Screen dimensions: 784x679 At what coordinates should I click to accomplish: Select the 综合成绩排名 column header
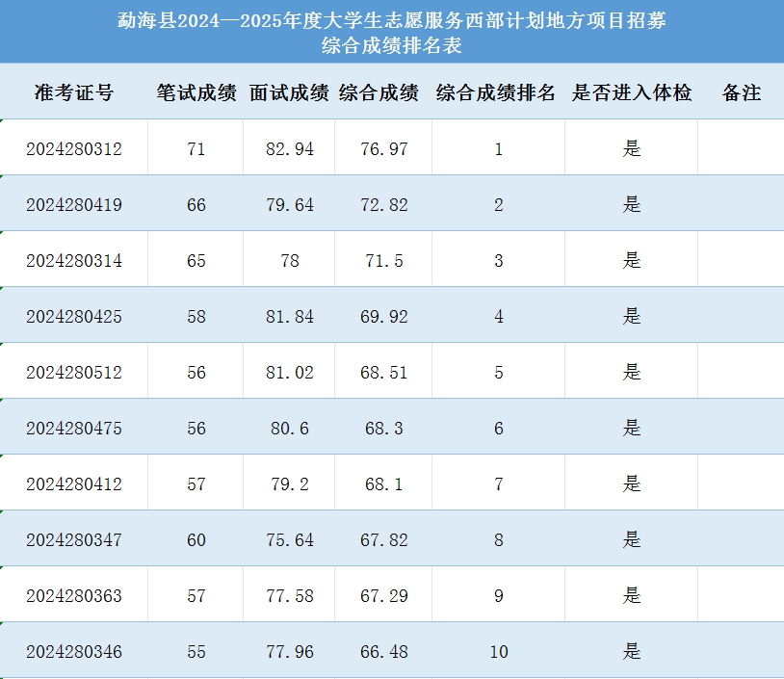coord(496,93)
